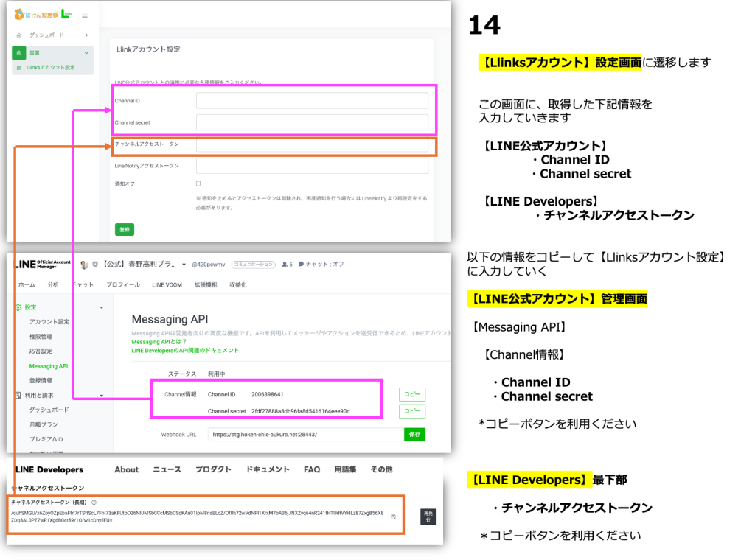Open the LINE DevelopersのAPI関連のドキュメント link

185,351
